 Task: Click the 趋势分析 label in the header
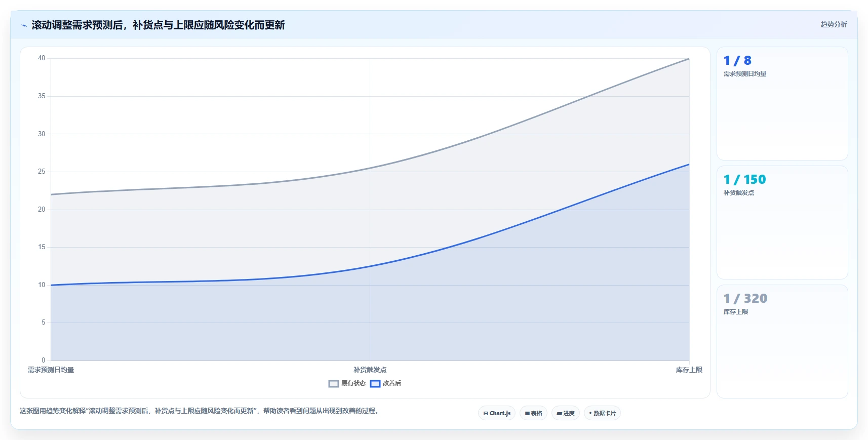coord(834,24)
